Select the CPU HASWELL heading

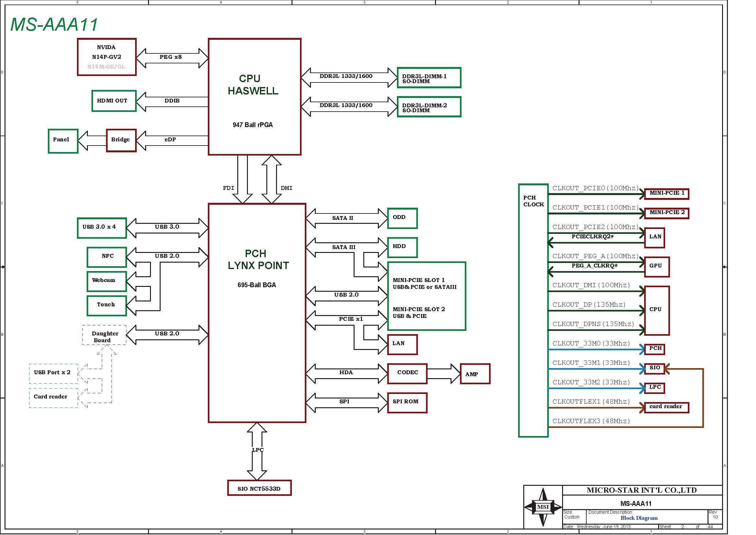(253, 85)
